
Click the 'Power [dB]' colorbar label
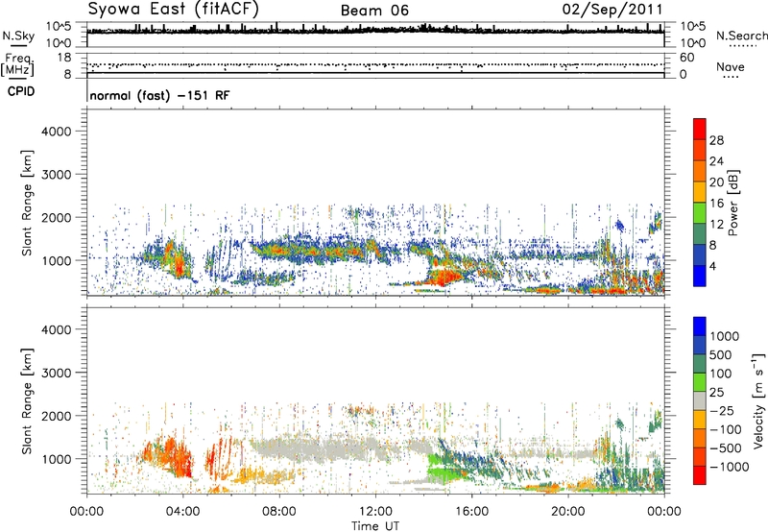732,203
